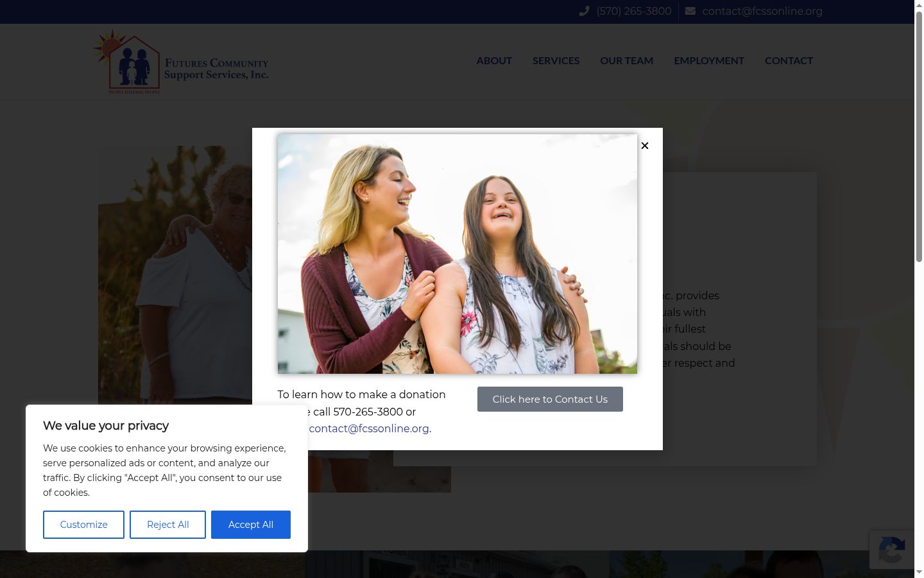Open the Services menu item
This screenshot has width=924, height=578.
(x=556, y=60)
